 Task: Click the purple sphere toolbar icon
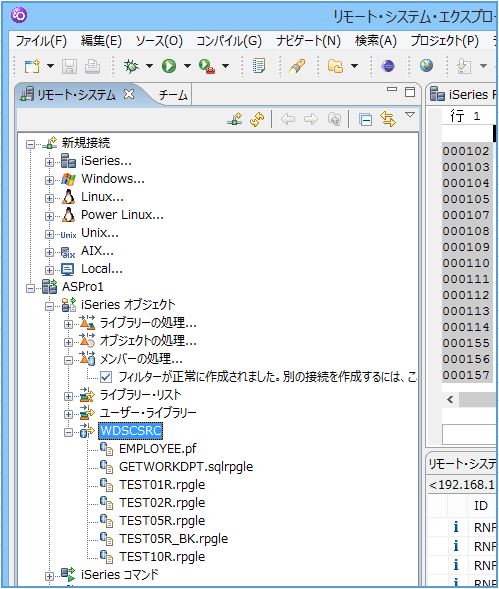(x=388, y=66)
